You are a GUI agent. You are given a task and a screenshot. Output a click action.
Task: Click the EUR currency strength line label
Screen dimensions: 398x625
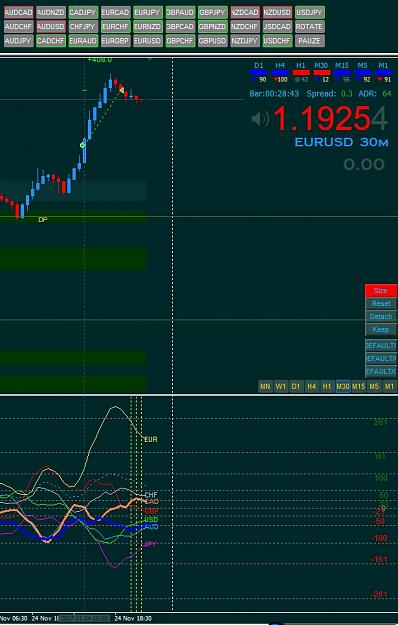(151, 439)
